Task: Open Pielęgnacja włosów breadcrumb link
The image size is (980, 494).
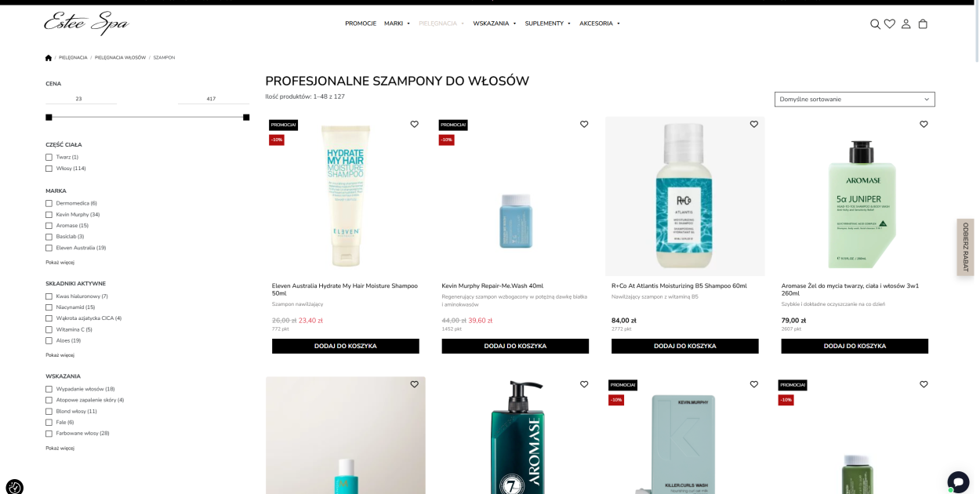Action: [x=120, y=57]
